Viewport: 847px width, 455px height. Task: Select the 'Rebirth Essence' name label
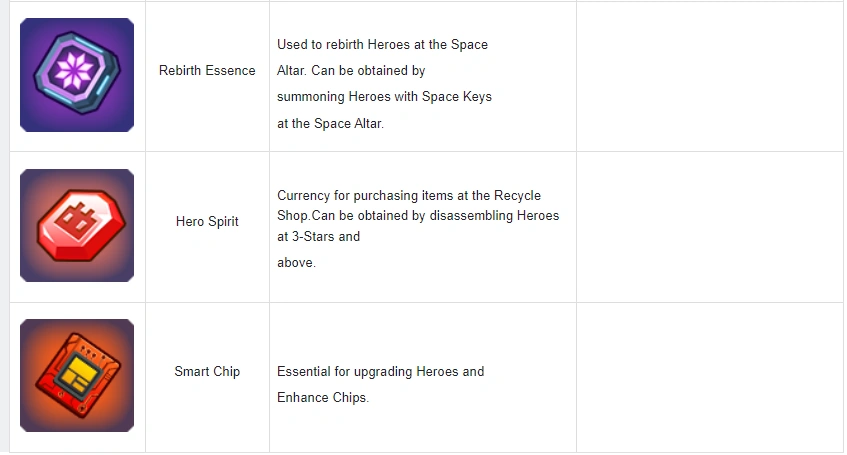(207, 71)
